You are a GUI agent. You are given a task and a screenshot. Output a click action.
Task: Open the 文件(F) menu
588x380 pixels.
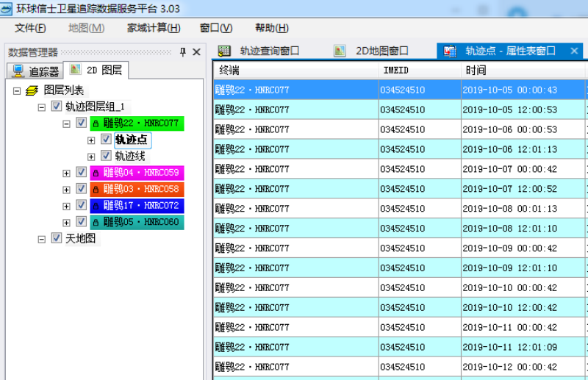30,28
